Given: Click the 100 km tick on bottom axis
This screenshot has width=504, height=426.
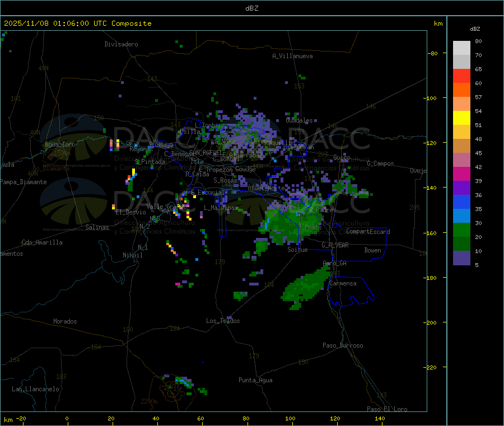Looking at the screenshot, I should (x=290, y=419).
